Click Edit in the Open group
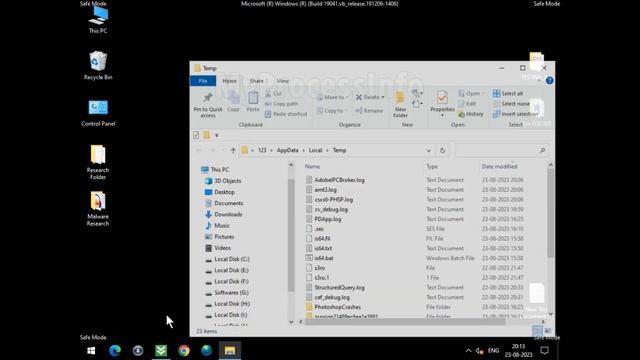Viewport: 640px width, 360px height. (467, 104)
